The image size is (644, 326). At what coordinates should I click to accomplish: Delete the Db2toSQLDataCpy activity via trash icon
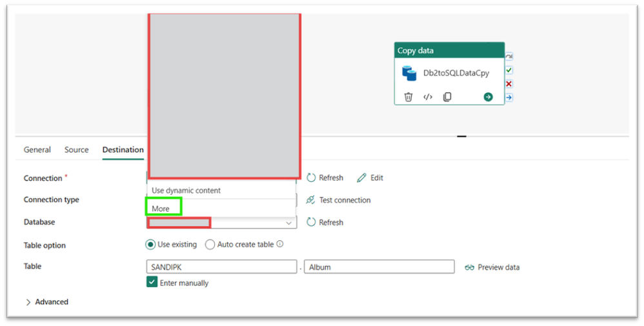408,97
